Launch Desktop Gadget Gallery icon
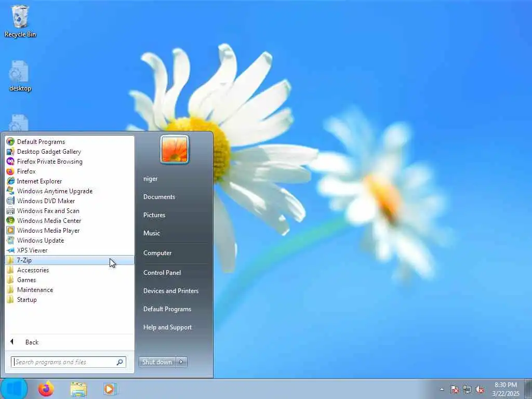The image size is (532, 399). (x=10, y=151)
